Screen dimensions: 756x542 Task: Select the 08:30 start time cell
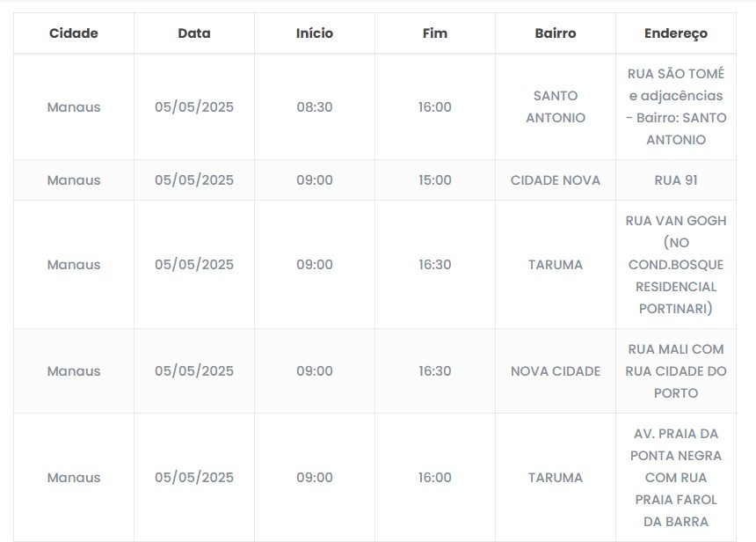tap(315, 107)
